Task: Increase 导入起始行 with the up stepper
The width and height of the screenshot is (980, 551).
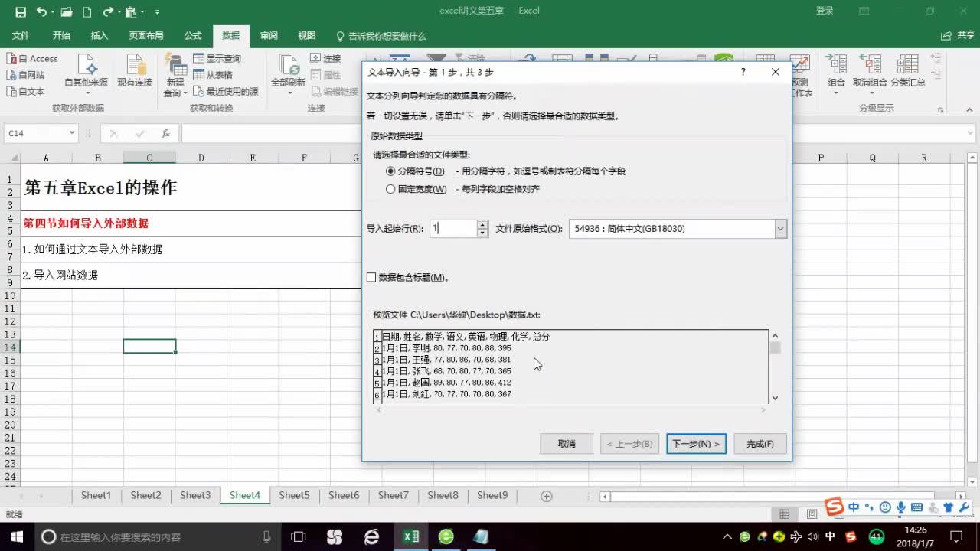Action: pos(482,224)
